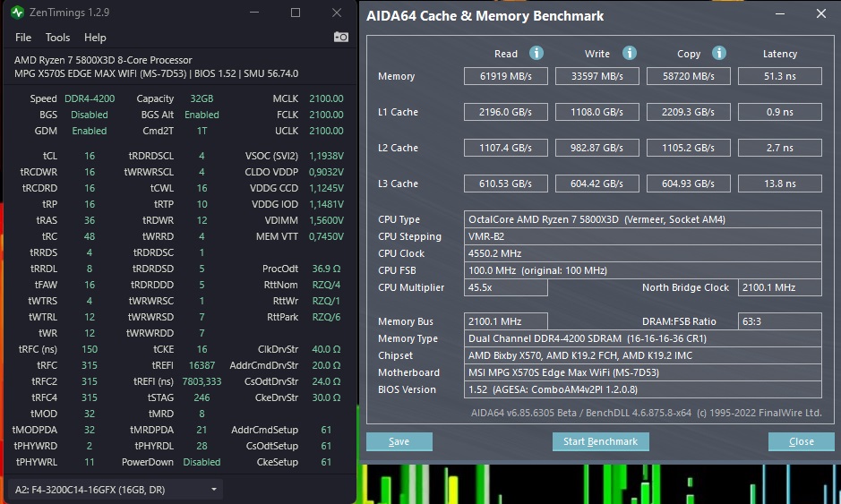Image resolution: width=841 pixels, height=504 pixels.
Task: Click the VDIMM 1,5600V value
Action: 326,220
